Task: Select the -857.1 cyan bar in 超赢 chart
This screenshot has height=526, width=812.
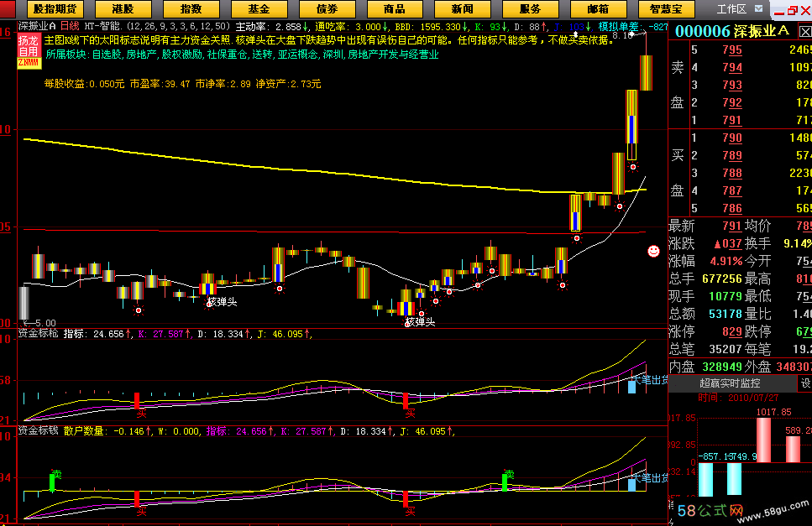Action: [705, 480]
